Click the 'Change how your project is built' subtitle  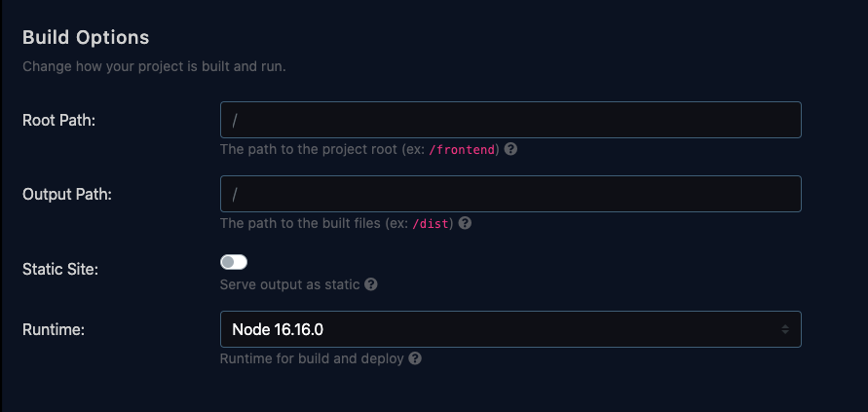coord(154,67)
